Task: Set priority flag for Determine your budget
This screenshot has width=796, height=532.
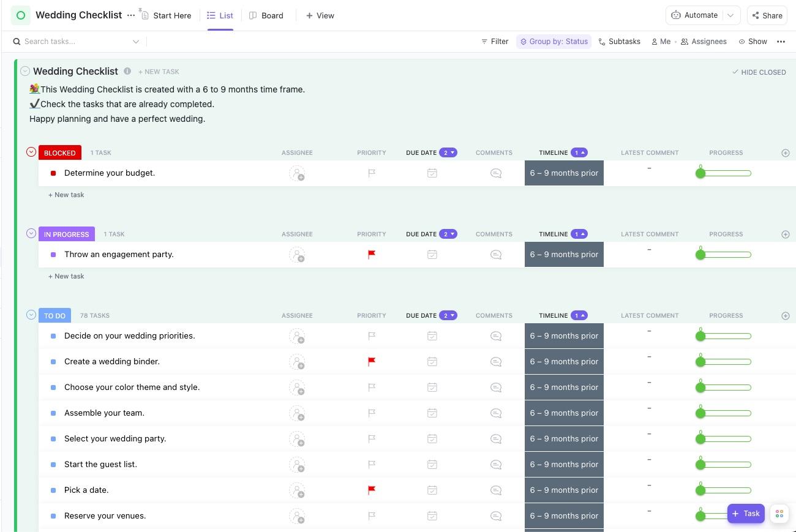Action: [372, 173]
